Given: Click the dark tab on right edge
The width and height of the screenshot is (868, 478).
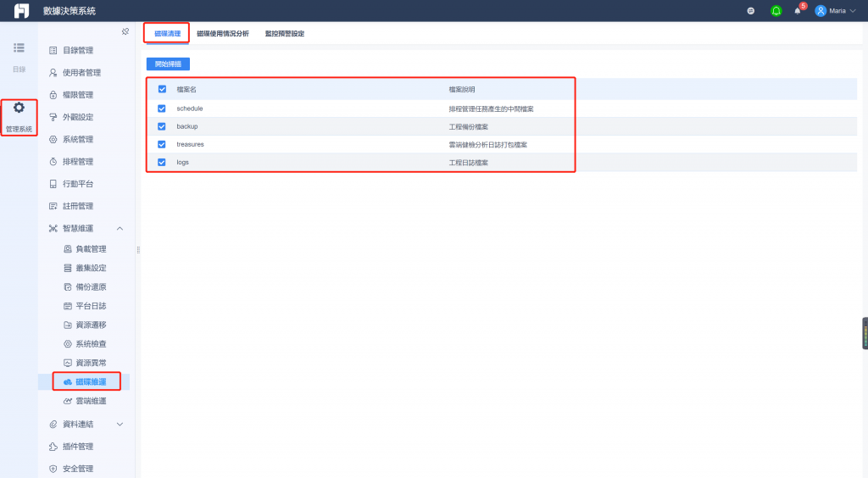Looking at the screenshot, I should pos(865,333).
